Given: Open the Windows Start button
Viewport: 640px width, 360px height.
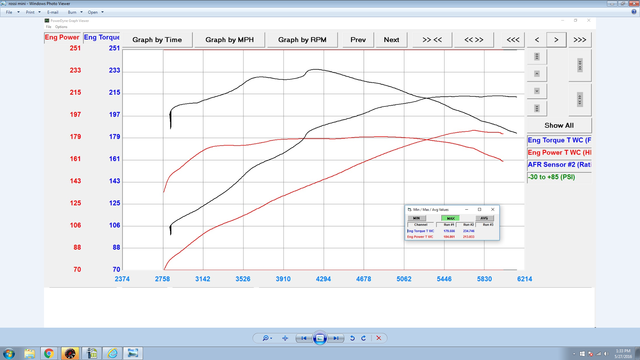Looking at the screenshot, I should [9, 353].
